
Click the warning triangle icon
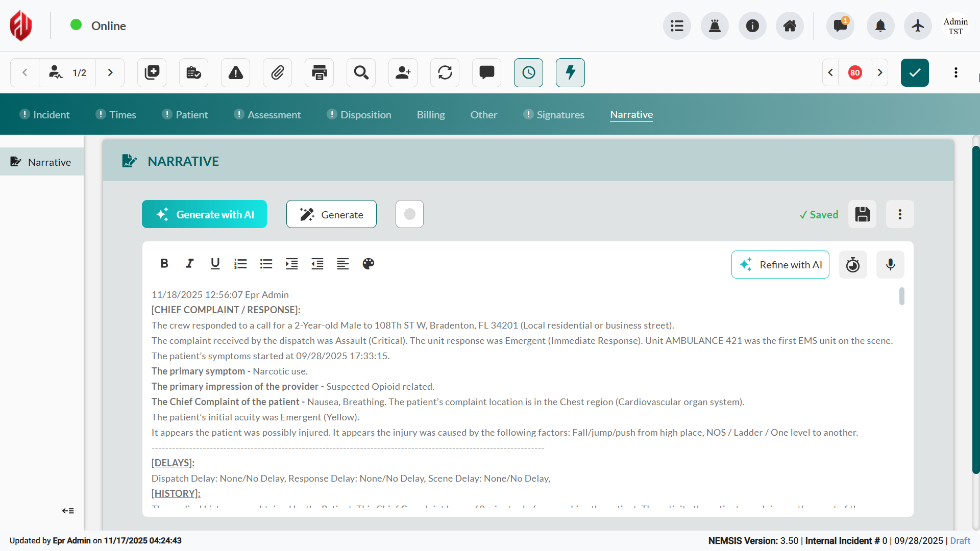pyautogui.click(x=235, y=72)
